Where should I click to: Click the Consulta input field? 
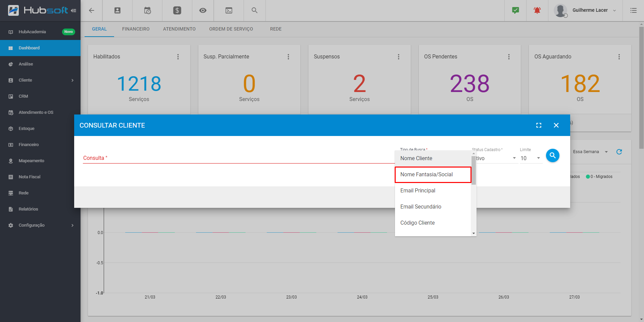click(239, 158)
